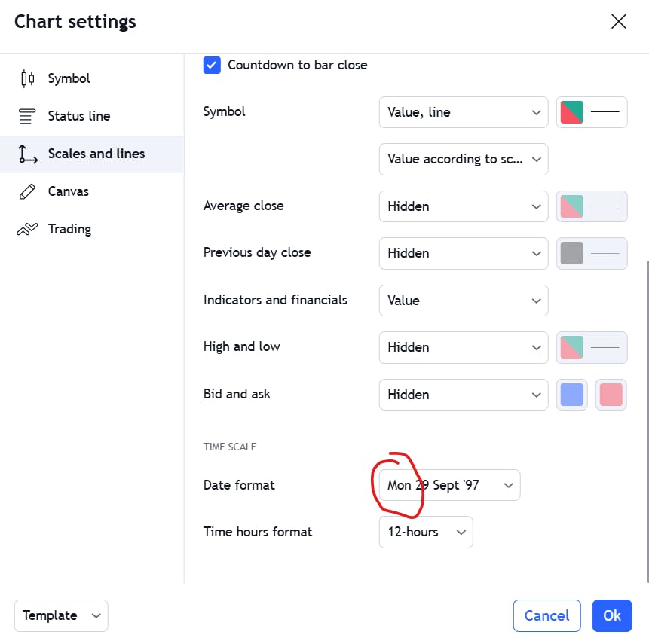Click the Trading icon in sidebar

(x=27, y=229)
